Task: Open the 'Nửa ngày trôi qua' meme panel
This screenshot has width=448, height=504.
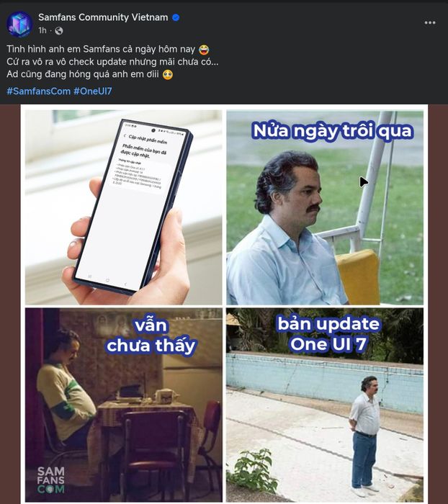Action: [x=325, y=207]
